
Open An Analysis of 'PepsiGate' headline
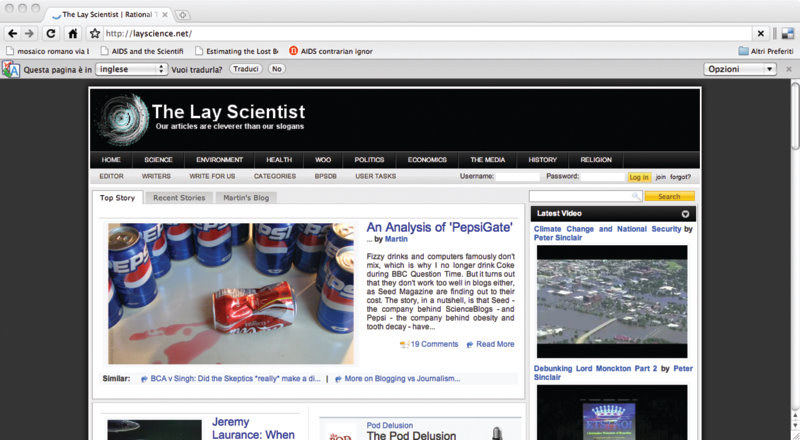click(439, 228)
